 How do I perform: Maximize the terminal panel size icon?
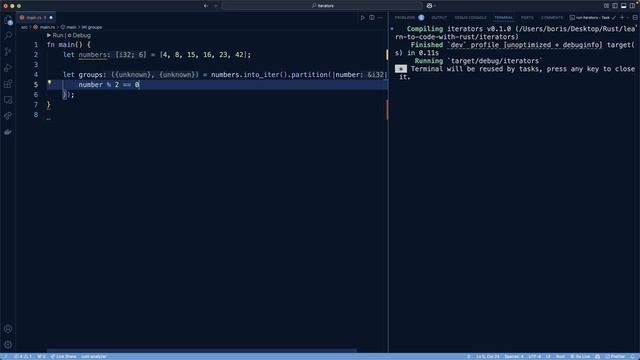click(x=635, y=18)
